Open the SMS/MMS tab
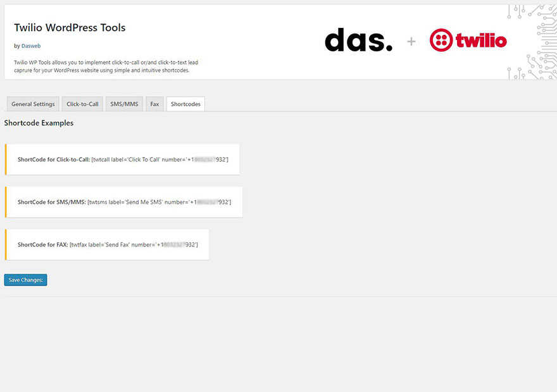This screenshot has width=557, height=392. point(124,104)
